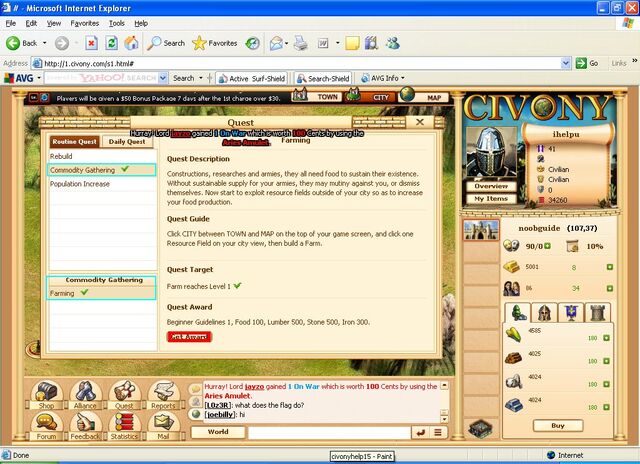Select the Commodity Gathering quest category
640x464 pixels.
(x=102, y=170)
